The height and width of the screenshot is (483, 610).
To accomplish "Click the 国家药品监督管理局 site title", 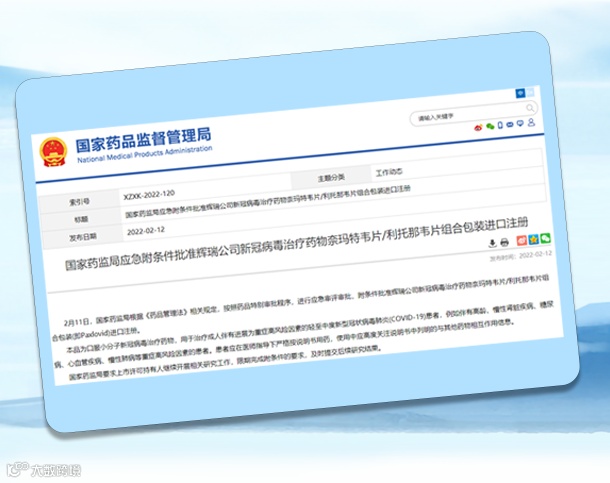I will pos(143,140).
